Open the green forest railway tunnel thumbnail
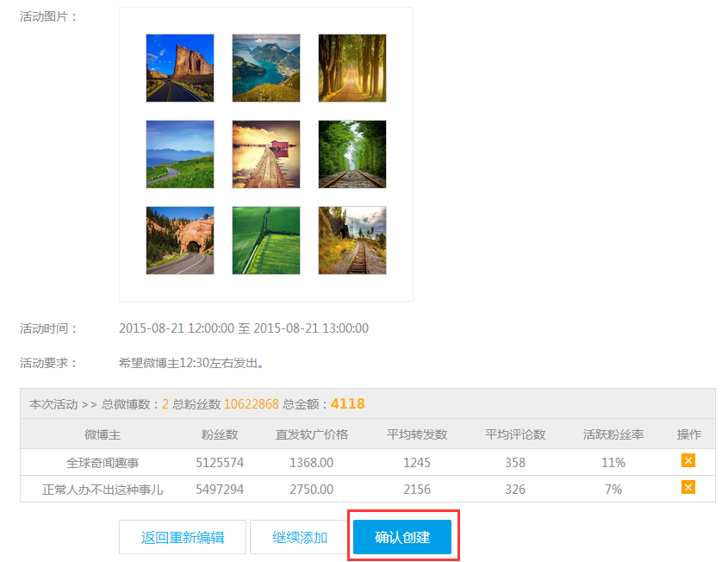 [x=352, y=154]
